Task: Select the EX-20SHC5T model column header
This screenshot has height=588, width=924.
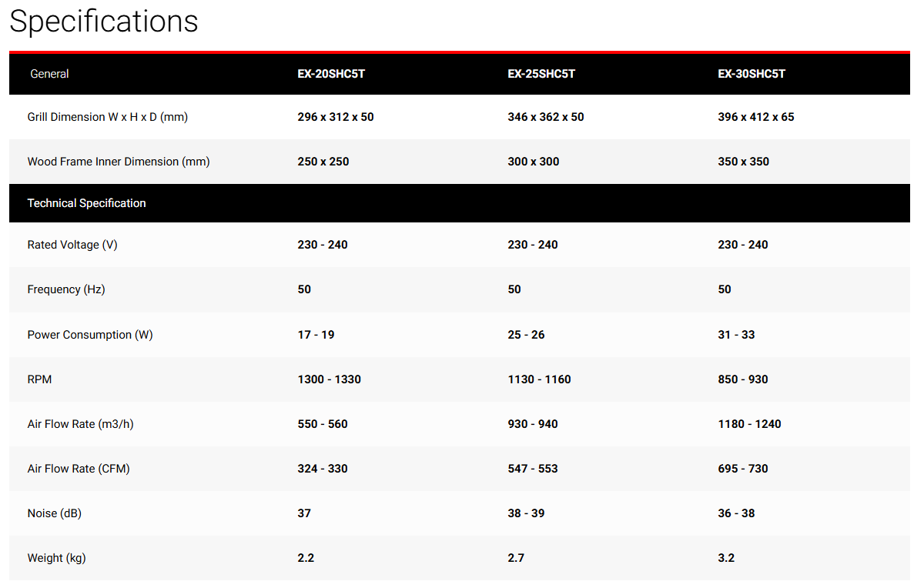Action: tap(331, 74)
